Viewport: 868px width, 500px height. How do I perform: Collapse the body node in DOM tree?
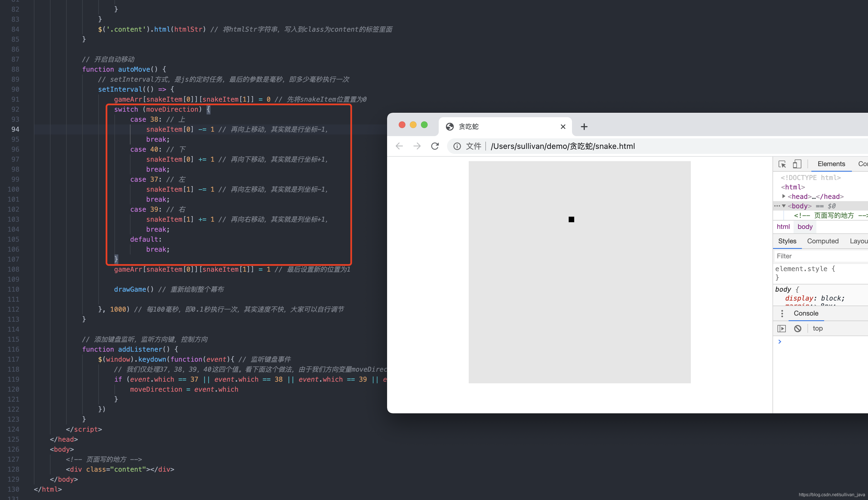[784, 206]
